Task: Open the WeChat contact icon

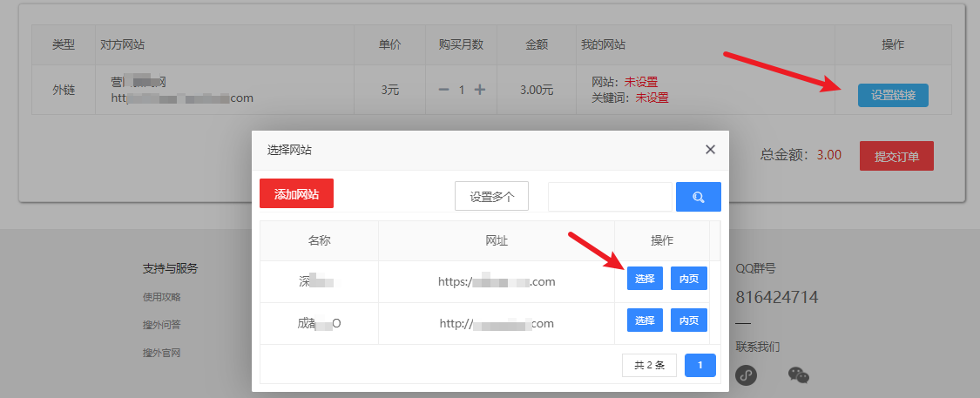Action: click(x=798, y=374)
